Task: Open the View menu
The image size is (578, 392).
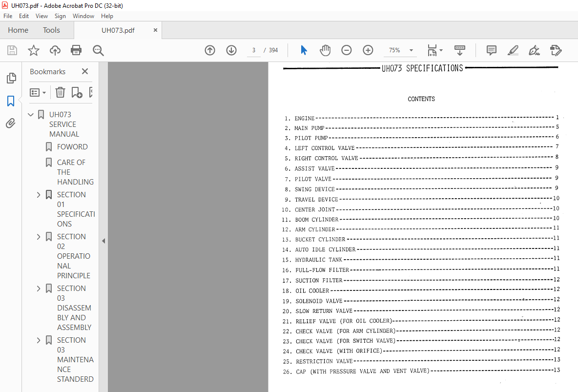Action: (41, 16)
